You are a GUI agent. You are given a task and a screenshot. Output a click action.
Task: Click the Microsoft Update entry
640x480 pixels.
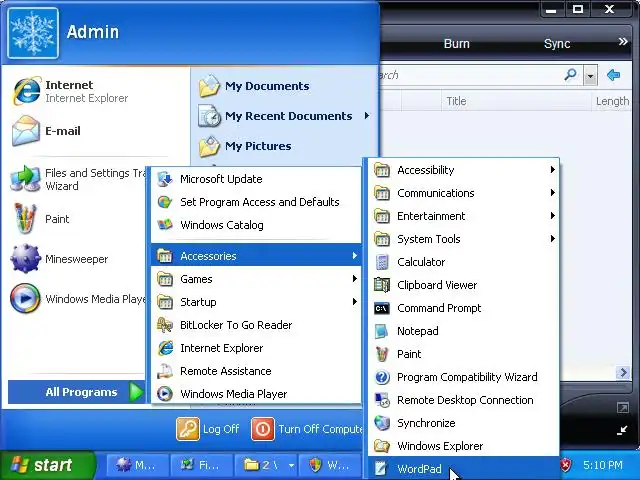pos(256,179)
